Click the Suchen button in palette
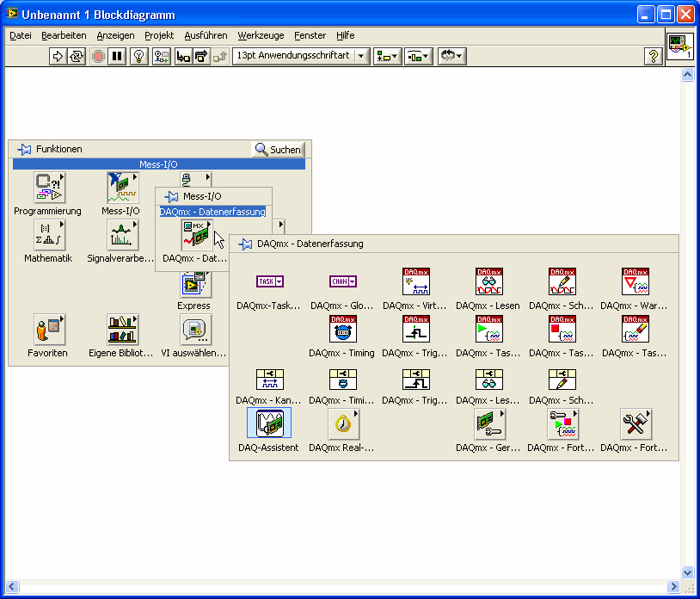700x599 pixels. [278, 150]
